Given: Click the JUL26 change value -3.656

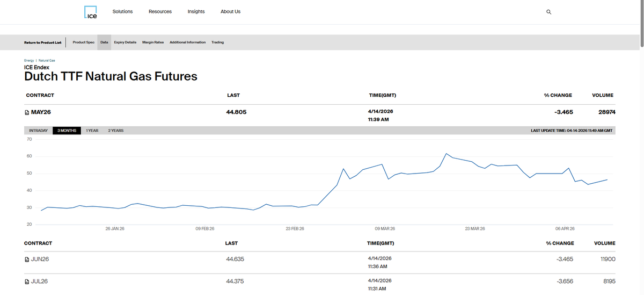Looking at the screenshot, I should click(x=565, y=282).
